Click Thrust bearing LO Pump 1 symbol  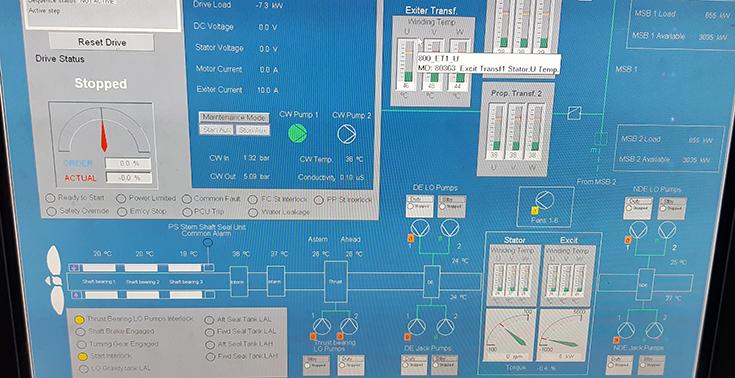(322, 325)
